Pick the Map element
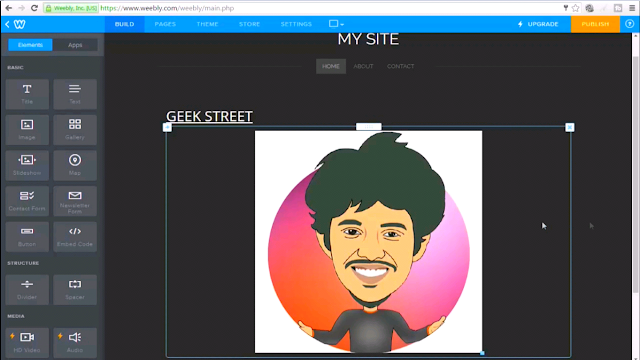This screenshot has width=640, height=360. [75, 165]
